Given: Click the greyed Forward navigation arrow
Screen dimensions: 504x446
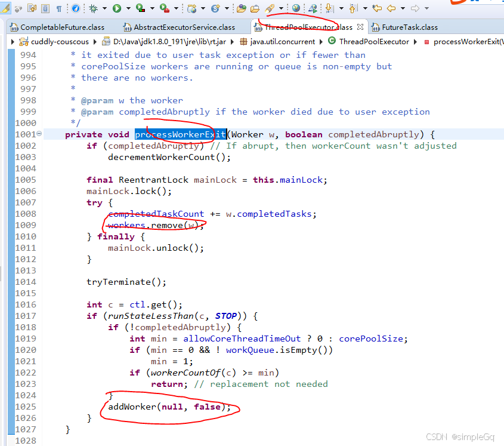Looking at the screenshot, I should 415,8.
